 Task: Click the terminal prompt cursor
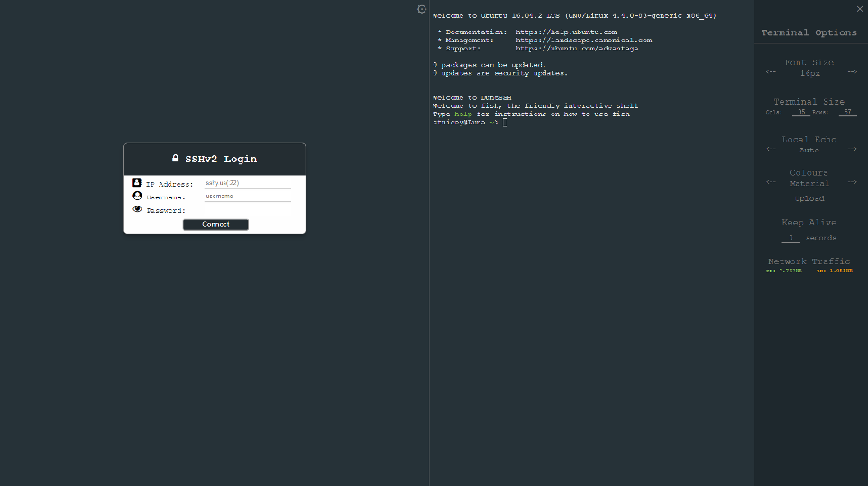(x=505, y=123)
